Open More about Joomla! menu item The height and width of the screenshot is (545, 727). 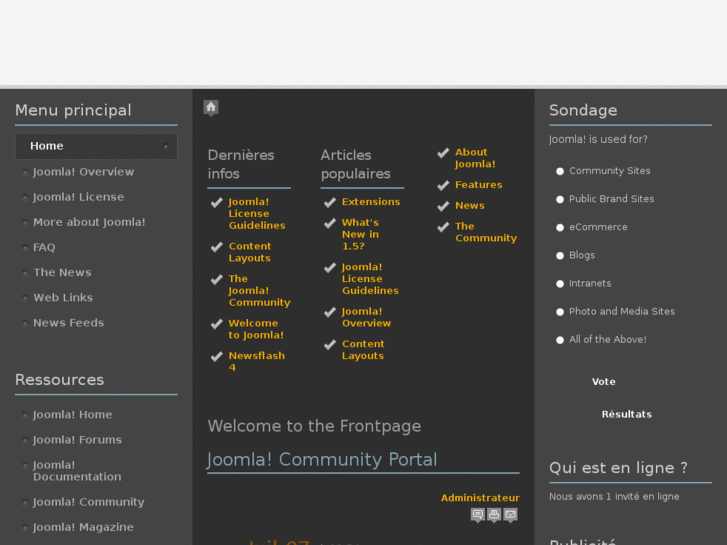(x=89, y=222)
